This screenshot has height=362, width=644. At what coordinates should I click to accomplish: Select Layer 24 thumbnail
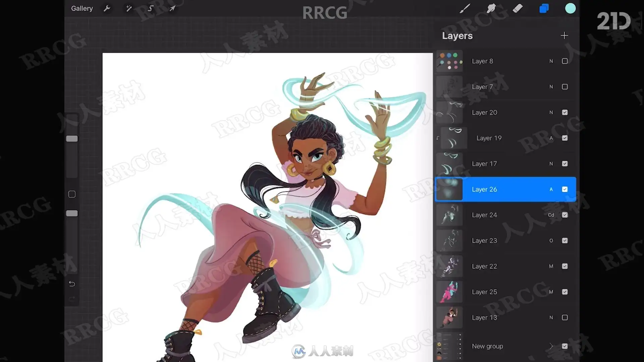pyautogui.click(x=449, y=215)
